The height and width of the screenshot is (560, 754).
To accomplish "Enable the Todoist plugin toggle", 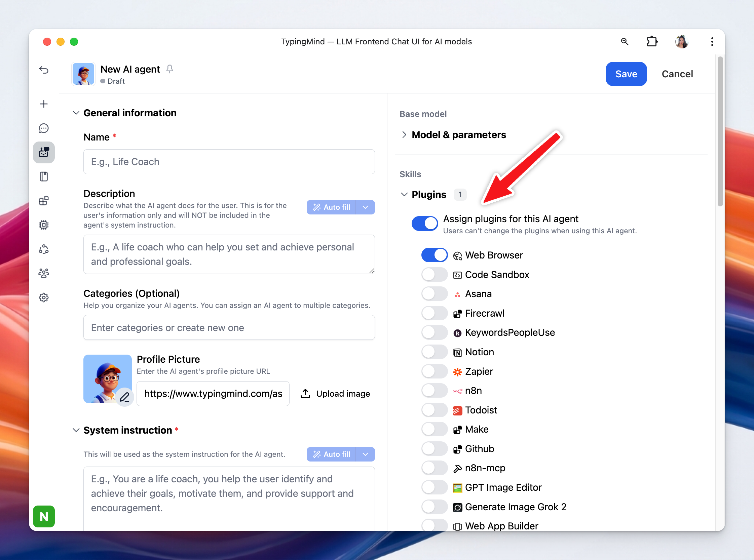I will [435, 410].
